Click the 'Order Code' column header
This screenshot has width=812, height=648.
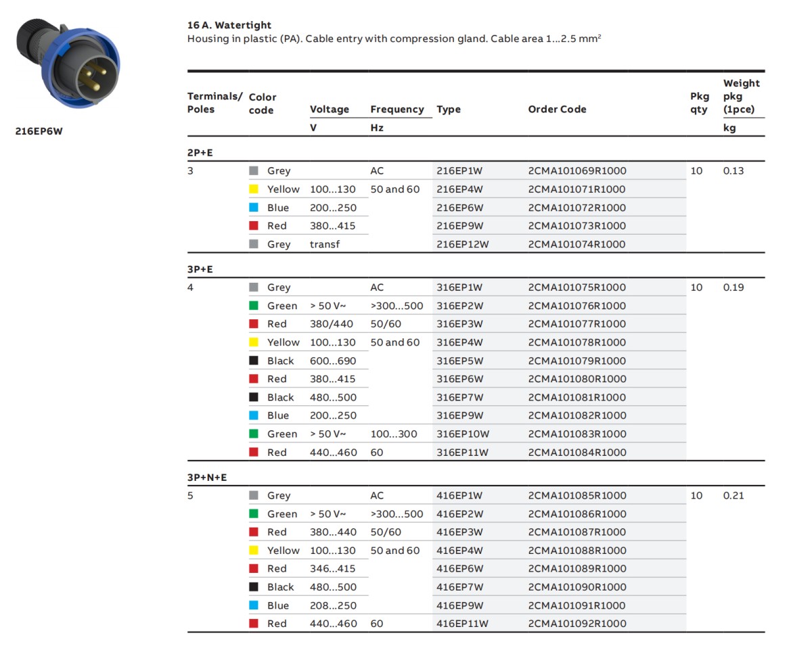[557, 109]
